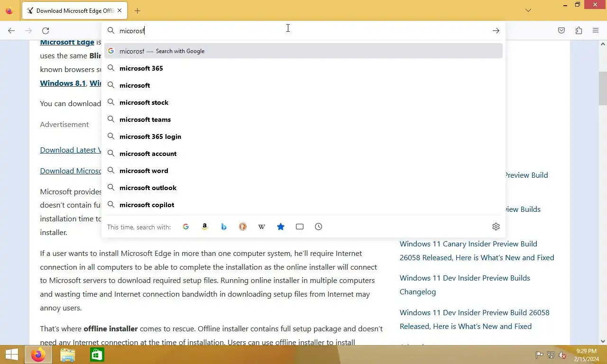The height and width of the screenshot is (364, 607).
Task: Click scrollbar down arrow
Action: pos(603,341)
